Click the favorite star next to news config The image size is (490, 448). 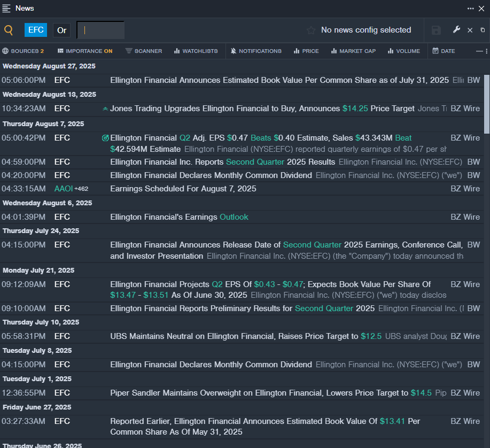310,30
